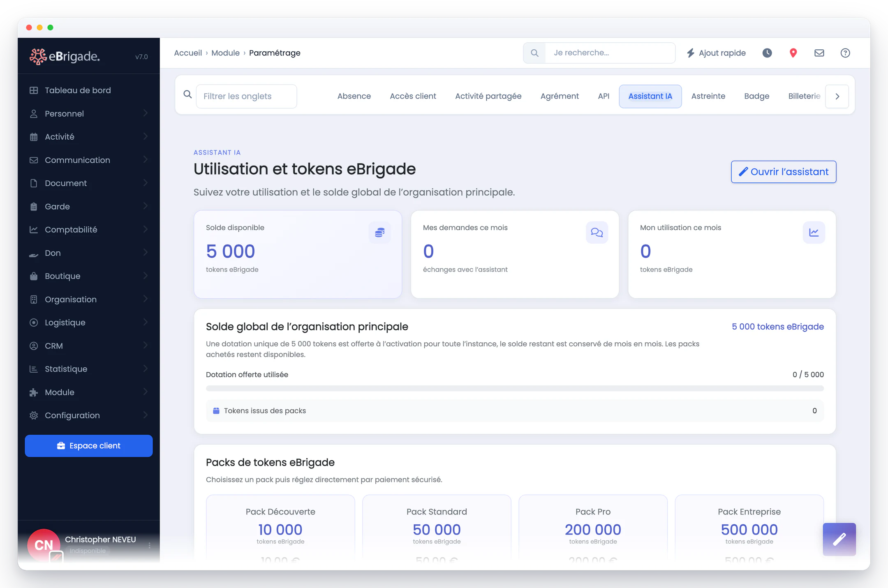Click the chart icon in Mon utilisation
Viewport: 888px width, 588px height.
814,233
